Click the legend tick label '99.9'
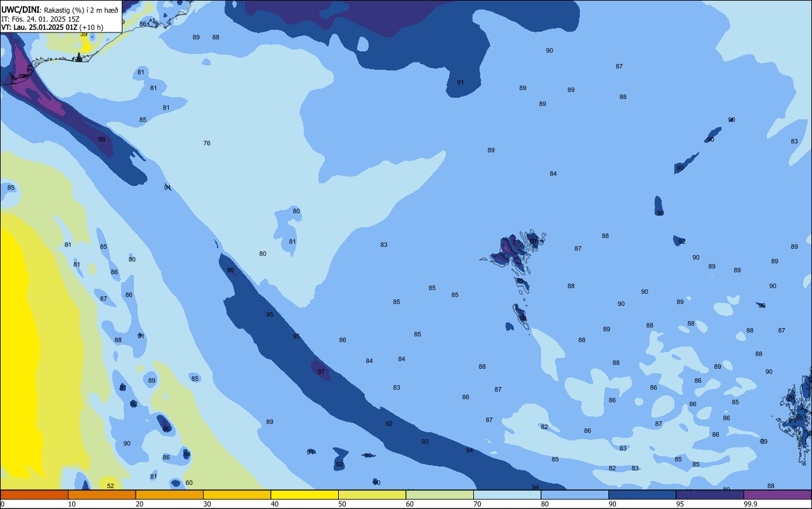The image size is (812, 509). (750, 504)
